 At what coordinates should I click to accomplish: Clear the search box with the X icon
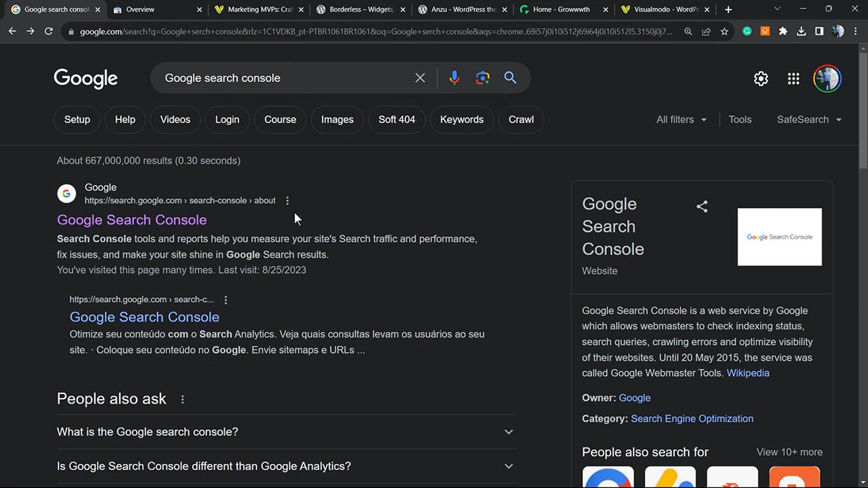point(420,78)
